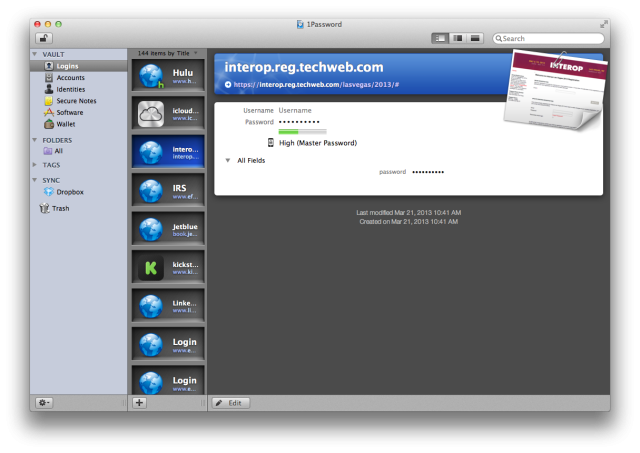The height and width of the screenshot is (453, 640).
Task: Click the IRS globe icon
Action: pyautogui.click(x=151, y=191)
